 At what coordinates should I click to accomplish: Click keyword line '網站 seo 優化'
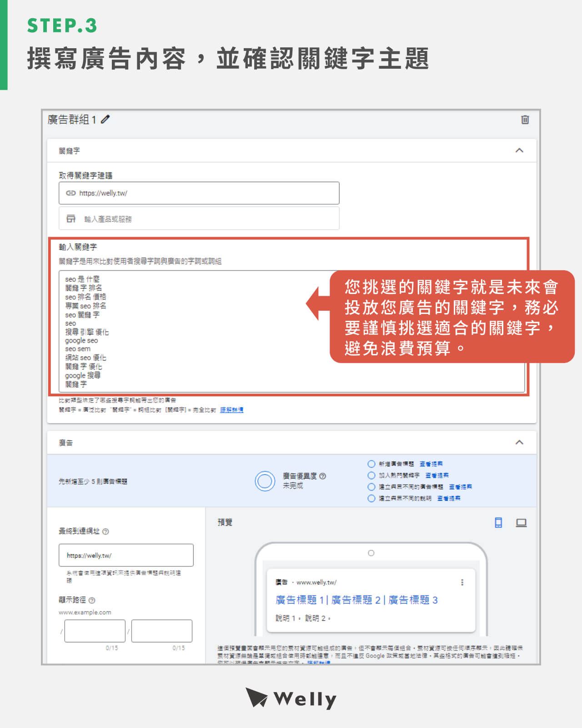coord(85,358)
